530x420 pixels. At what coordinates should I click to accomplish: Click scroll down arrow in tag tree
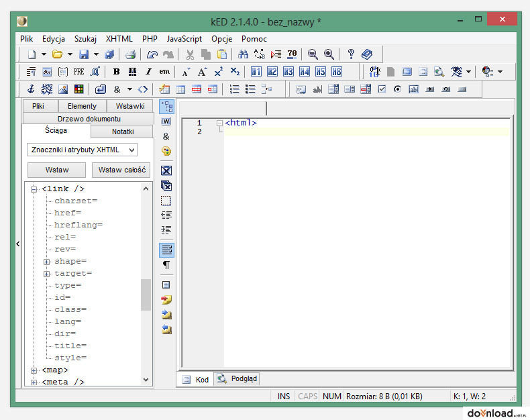tap(146, 380)
